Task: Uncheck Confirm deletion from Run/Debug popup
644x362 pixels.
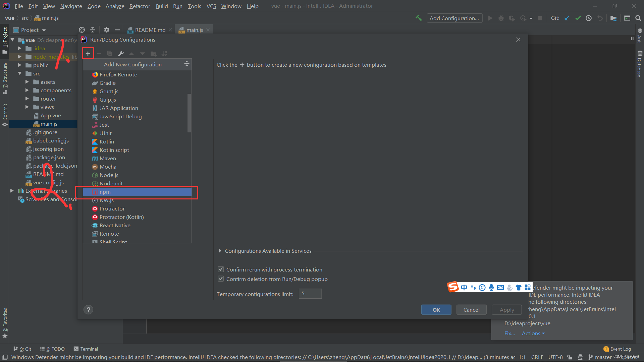Action: (x=221, y=279)
